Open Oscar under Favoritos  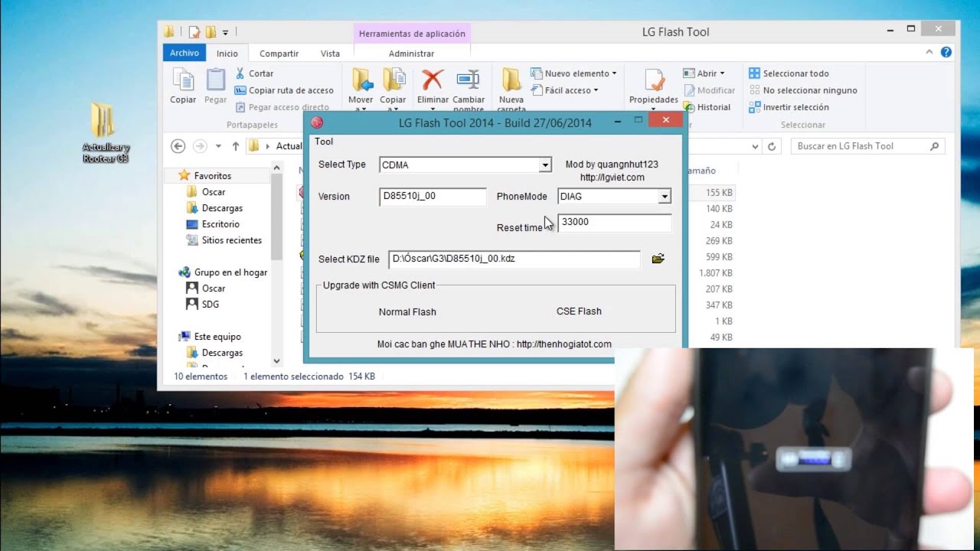coord(206,192)
